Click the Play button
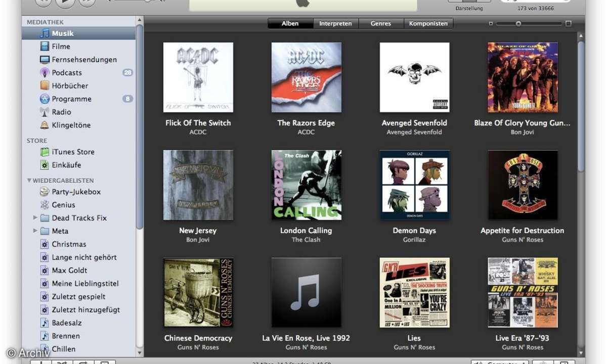Screen dimensions: 607x364 pos(65,2)
